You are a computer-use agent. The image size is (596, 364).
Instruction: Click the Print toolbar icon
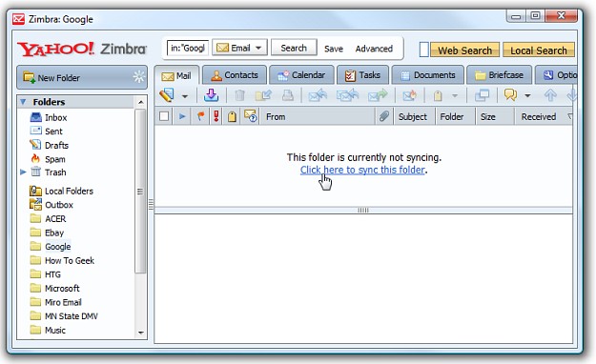click(288, 95)
